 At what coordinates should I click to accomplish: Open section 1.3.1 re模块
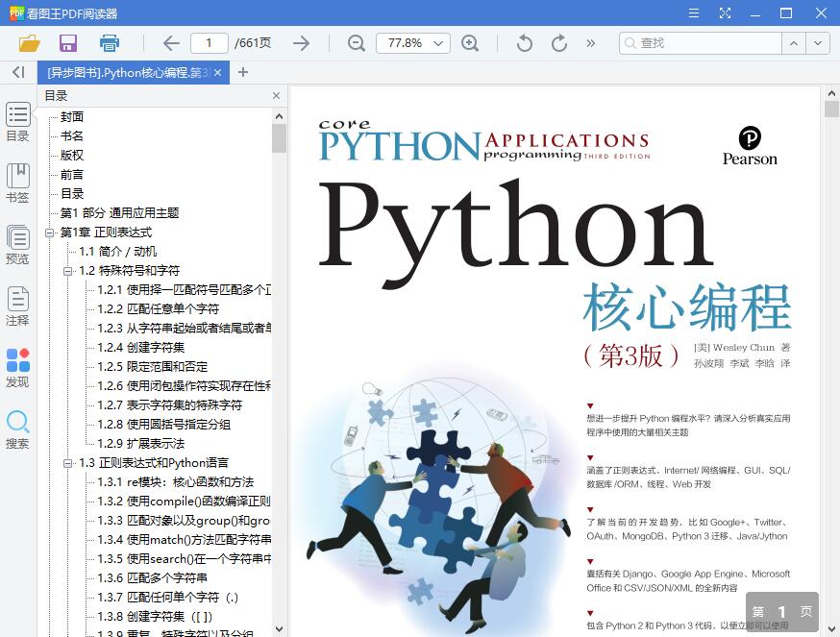click(x=176, y=482)
